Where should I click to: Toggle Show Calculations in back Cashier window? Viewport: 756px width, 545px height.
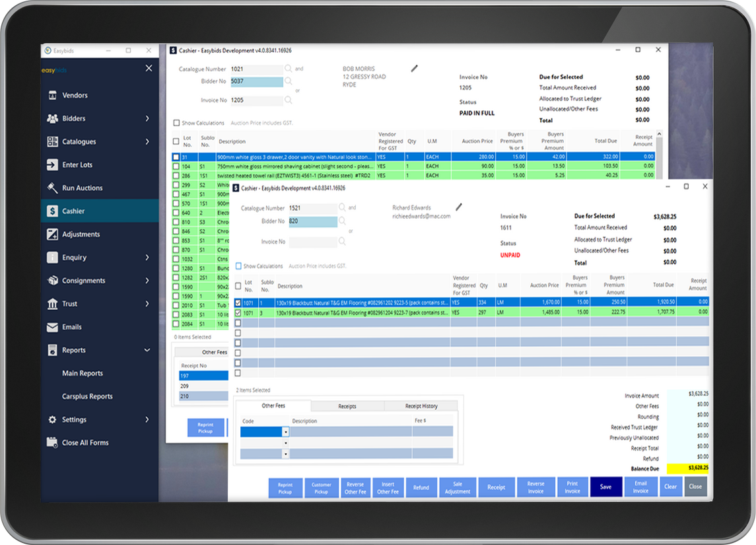(176, 123)
